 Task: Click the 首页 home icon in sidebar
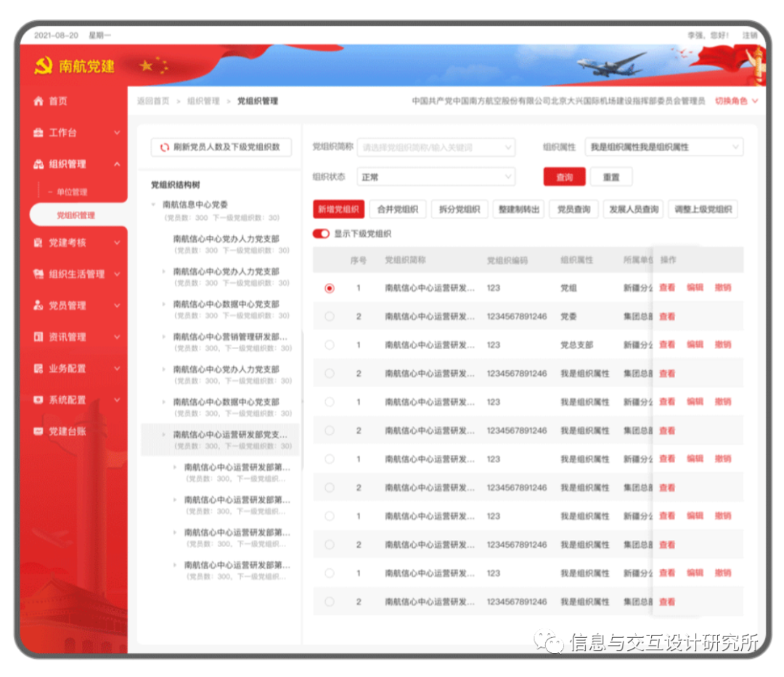38,101
